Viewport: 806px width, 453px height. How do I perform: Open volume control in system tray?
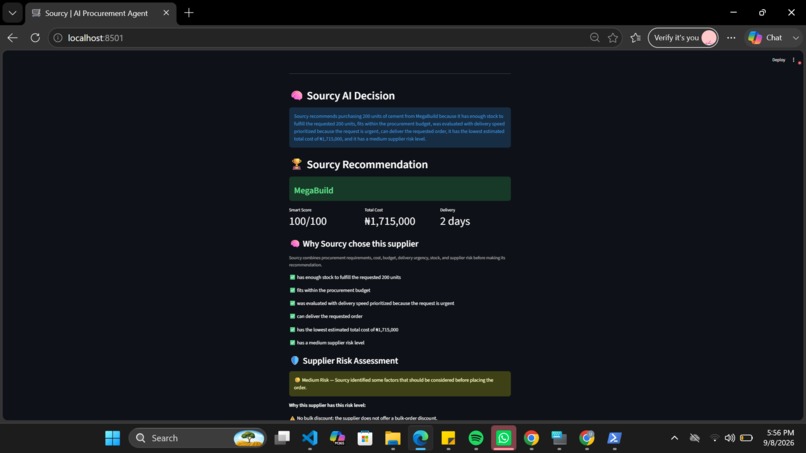click(730, 438)
